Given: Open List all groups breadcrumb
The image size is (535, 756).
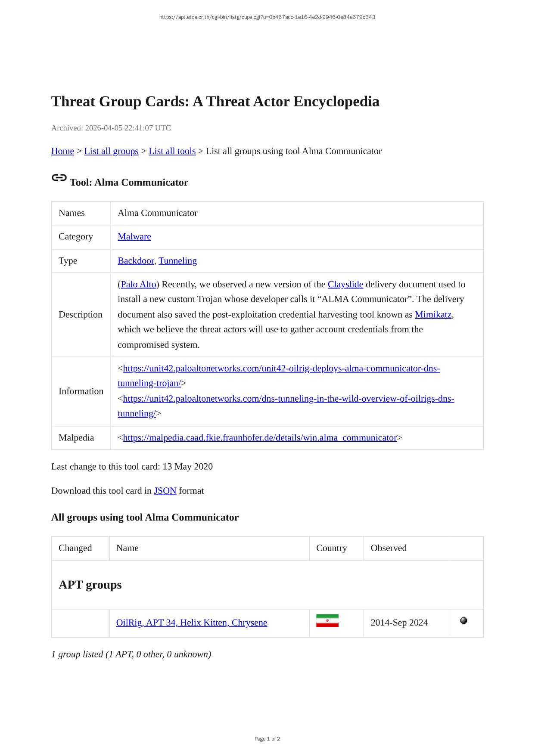Looking at the screenshot, I should [111, 151].
